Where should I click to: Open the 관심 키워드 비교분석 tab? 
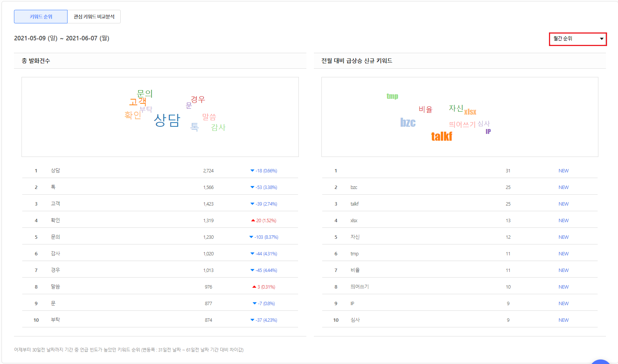[x=94, y=17]
